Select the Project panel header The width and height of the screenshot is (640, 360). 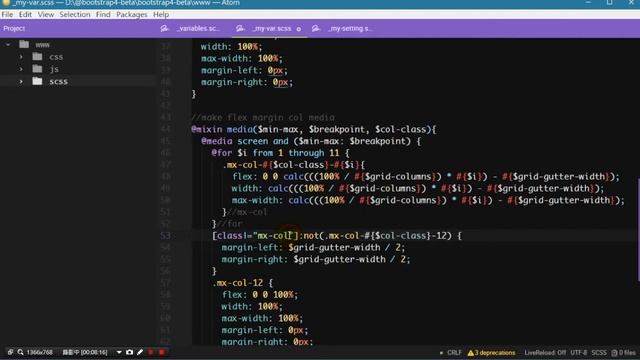(14, 29)
